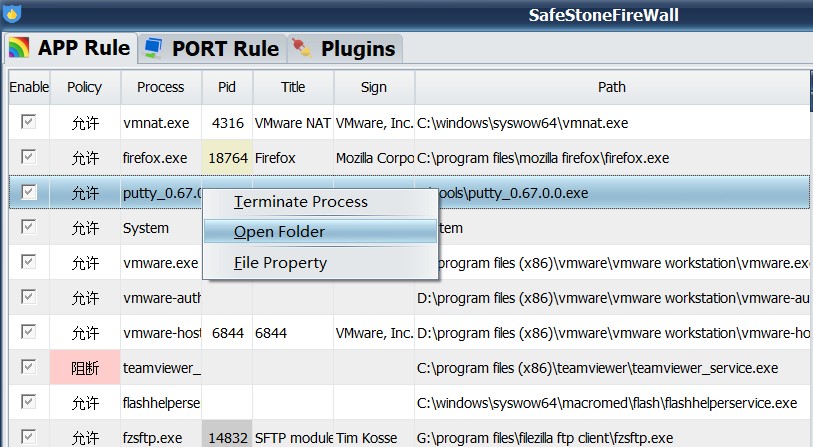Screen dimensions: 813x447
Task: Click the vmnat.exe path C:\windows\syswow64 cell
Action: 612,123
